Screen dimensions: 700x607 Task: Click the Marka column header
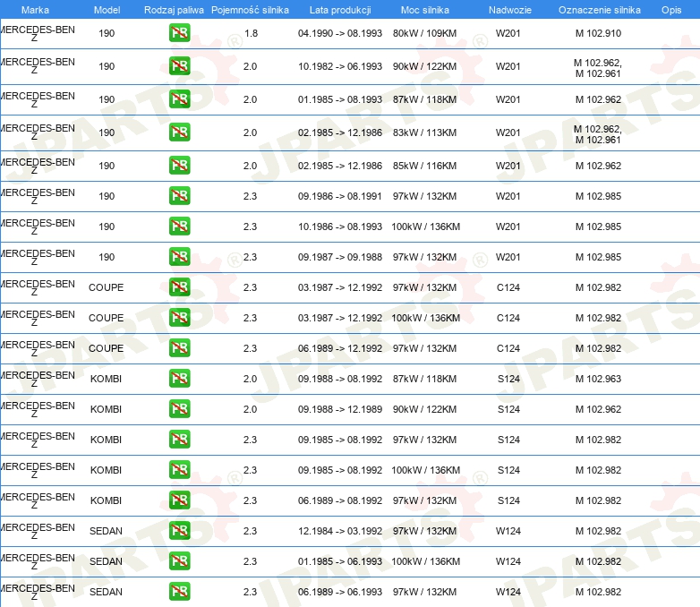click(x=35, y=10)
